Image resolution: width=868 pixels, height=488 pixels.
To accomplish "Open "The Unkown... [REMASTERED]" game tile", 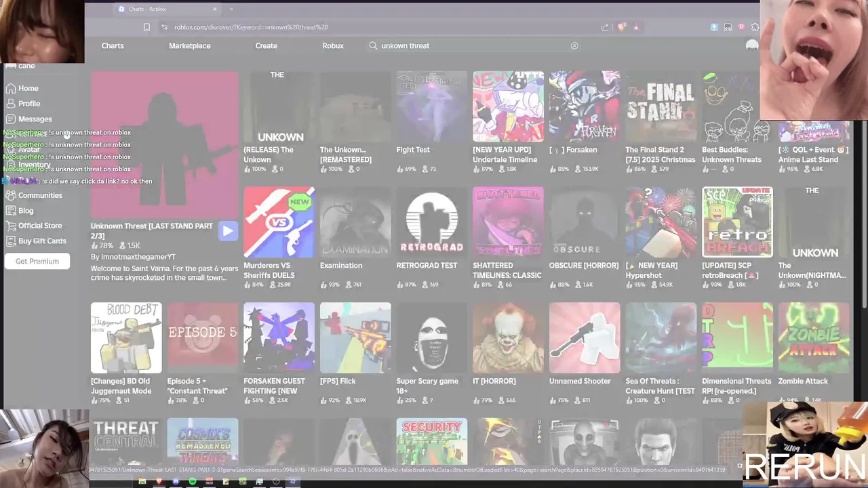I will [x=355, y=122].
